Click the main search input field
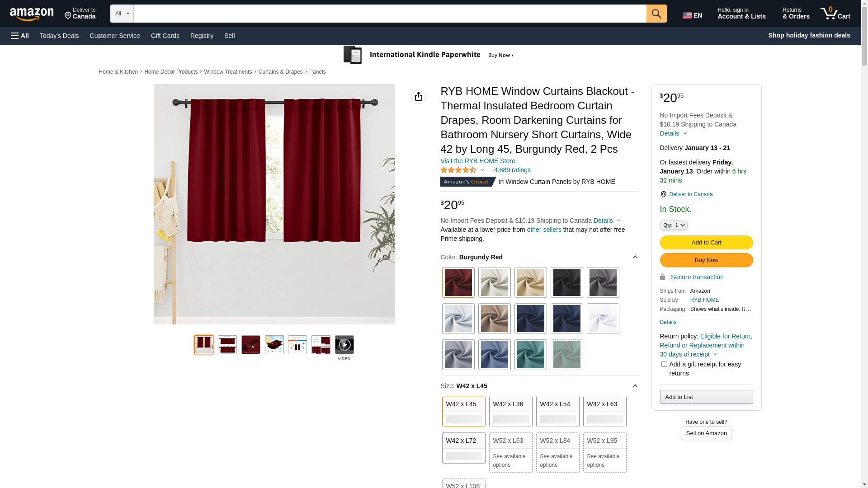The height and width of the screenshot is (488, 868). (x=389, y=14)
